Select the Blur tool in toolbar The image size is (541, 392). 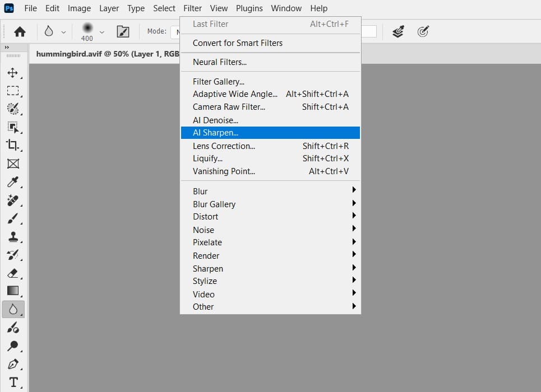coord(13,309)
